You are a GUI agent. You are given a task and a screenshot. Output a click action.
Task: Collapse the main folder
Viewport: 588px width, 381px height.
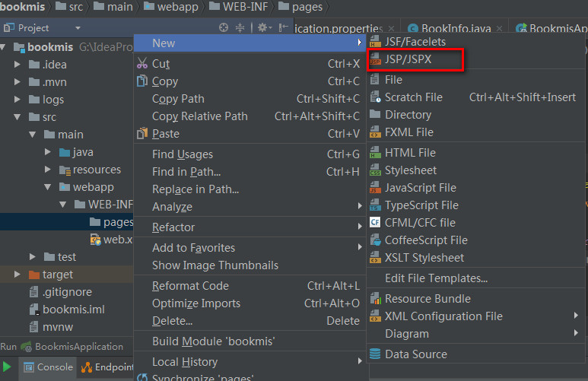click(32, 135)
